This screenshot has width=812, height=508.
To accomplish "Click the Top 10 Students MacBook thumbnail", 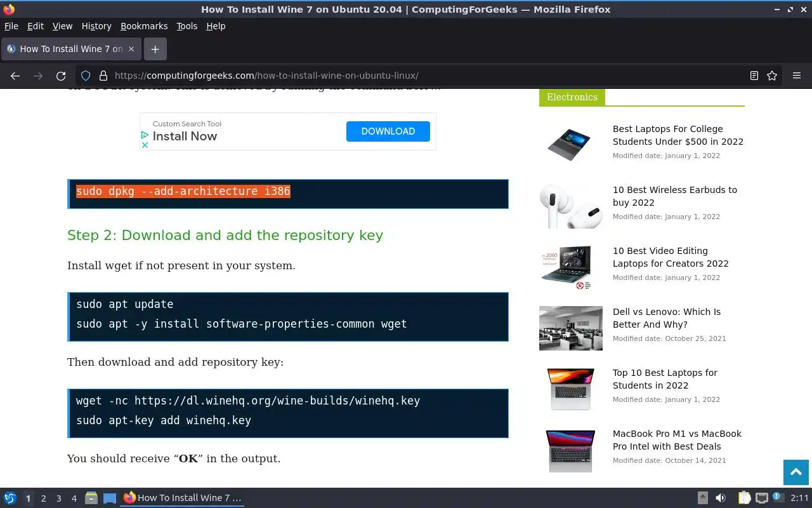I will pos(570,389).
